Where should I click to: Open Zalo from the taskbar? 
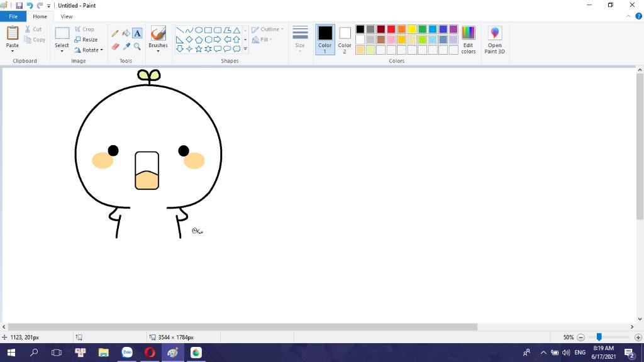click(x=127, y=353)
